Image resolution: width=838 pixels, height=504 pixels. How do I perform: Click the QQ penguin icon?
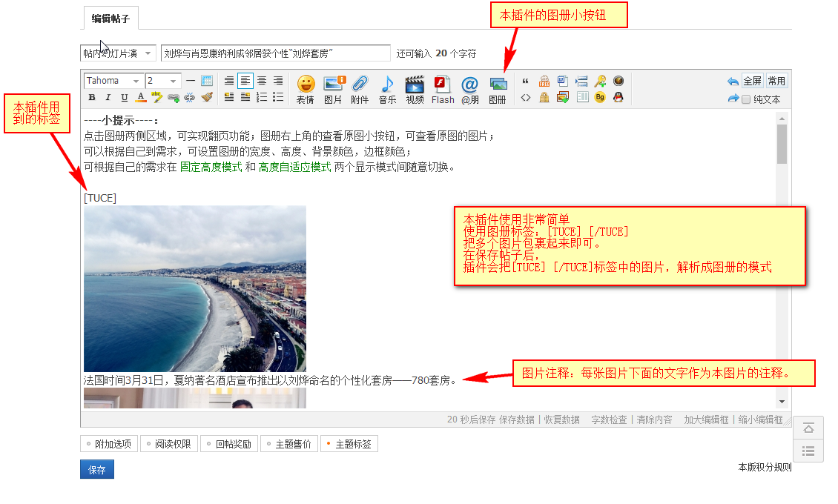[618, 97]
